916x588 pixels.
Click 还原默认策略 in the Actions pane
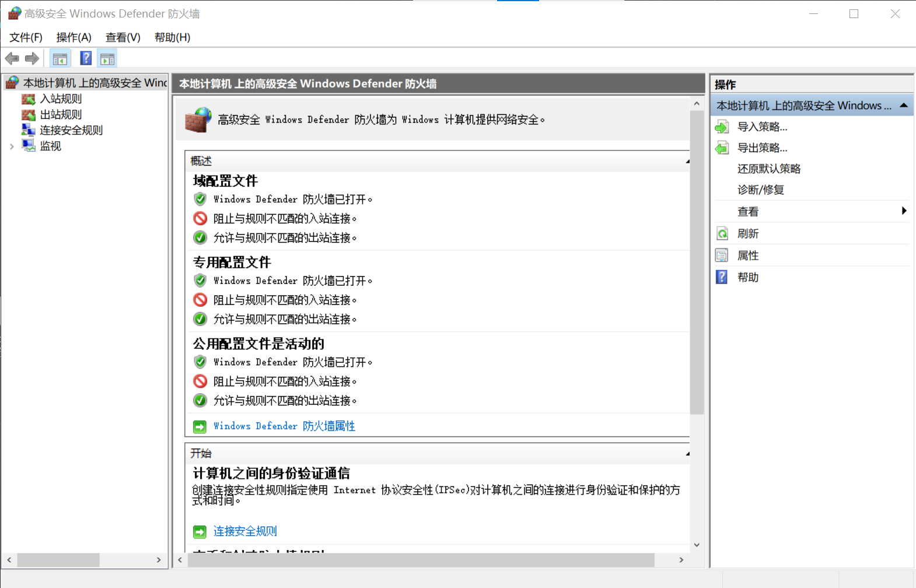pos(769,169)
